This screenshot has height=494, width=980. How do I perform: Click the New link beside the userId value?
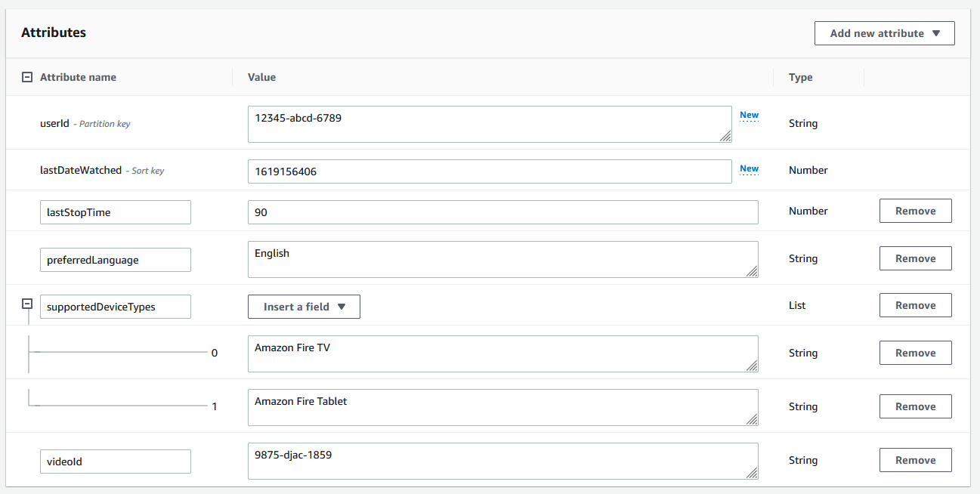pos(749,115)
